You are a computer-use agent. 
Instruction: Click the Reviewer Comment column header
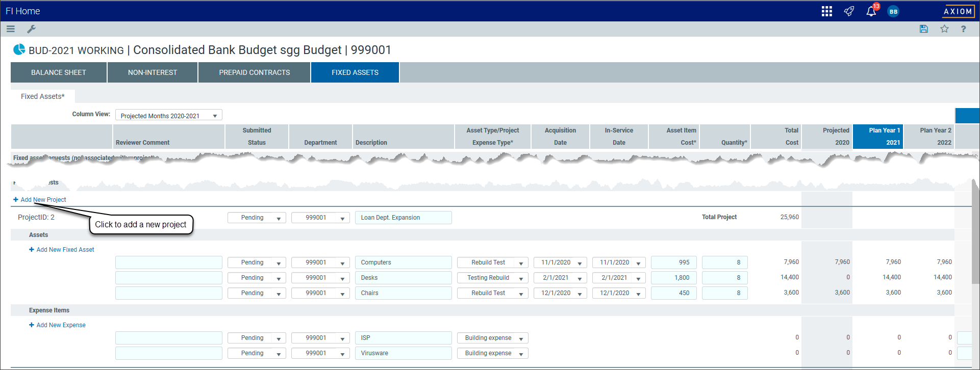click(169, 137)
